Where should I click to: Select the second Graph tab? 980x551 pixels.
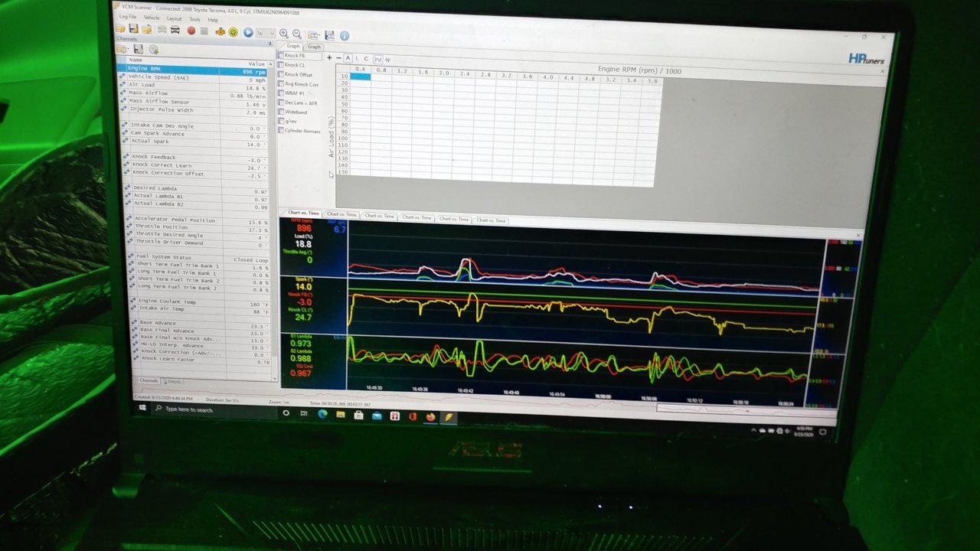pyautogui.click(x=314, y=47)
